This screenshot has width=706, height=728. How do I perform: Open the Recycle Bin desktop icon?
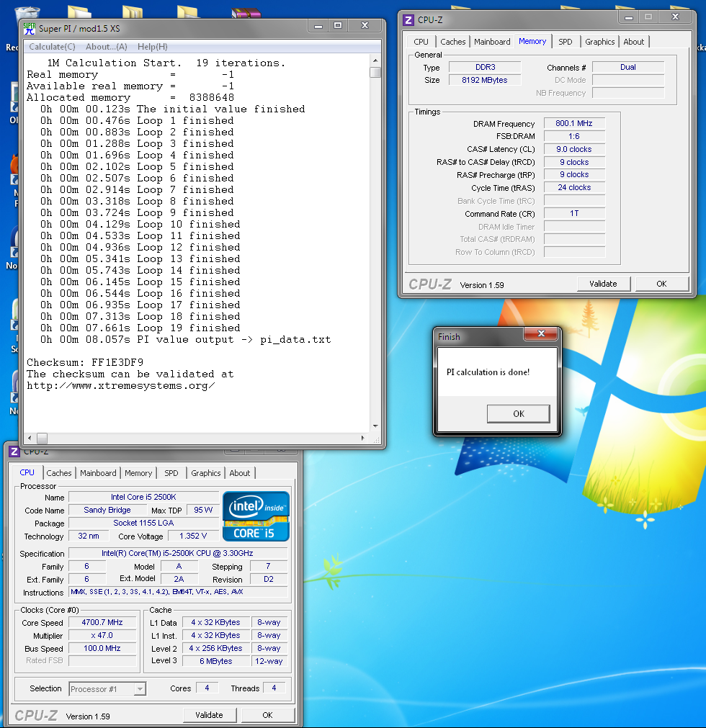(x=27, y=11)
